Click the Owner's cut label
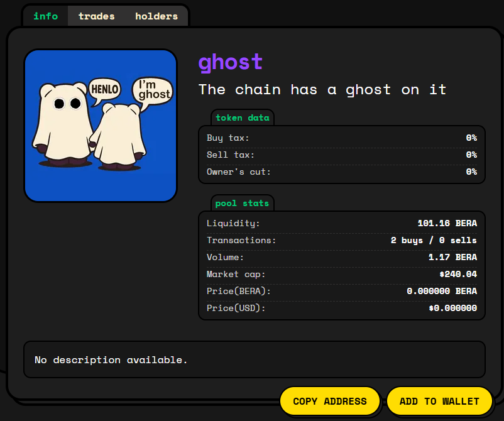 [x=239, y=172]
